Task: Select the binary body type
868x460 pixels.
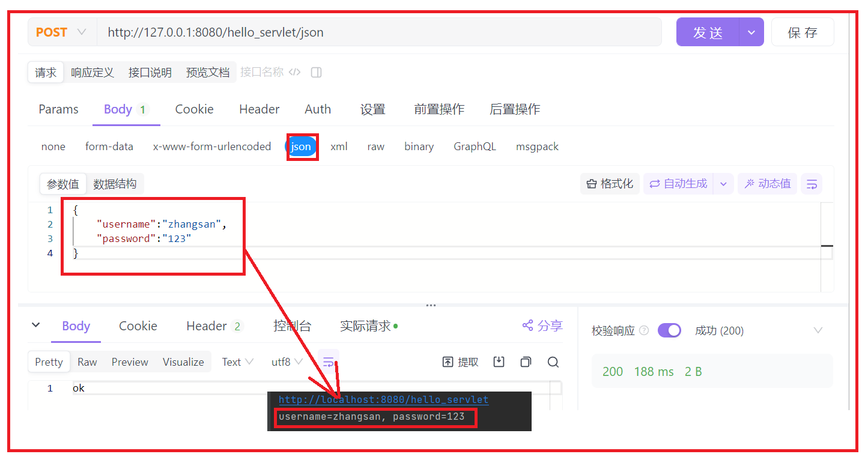Action: click(419, 147)
